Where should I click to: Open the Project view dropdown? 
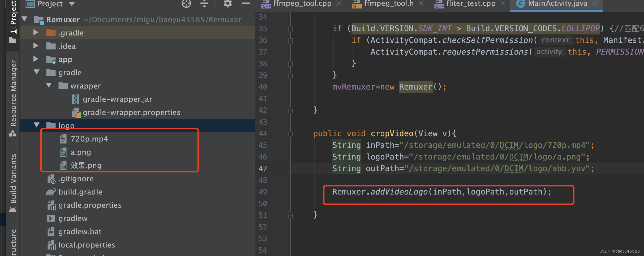72,4
